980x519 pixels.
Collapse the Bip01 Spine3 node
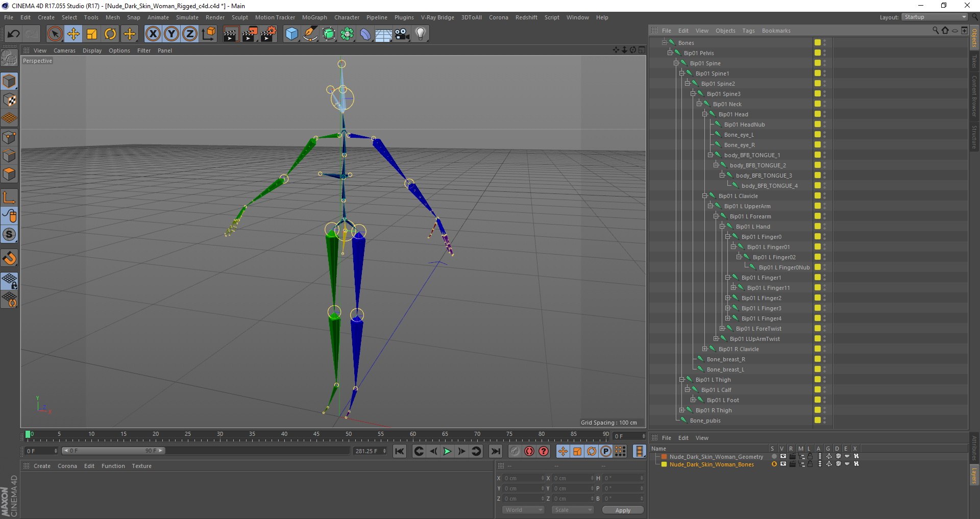[693, 94]
